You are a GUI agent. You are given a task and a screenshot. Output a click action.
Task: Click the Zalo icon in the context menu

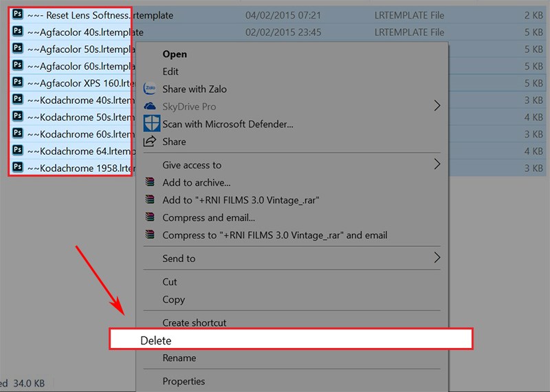coord(150,89)
